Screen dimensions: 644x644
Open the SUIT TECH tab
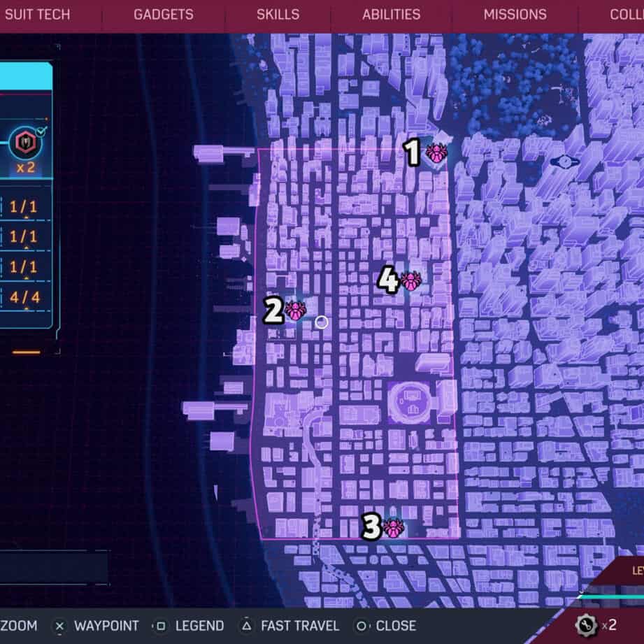coord(37,15)
